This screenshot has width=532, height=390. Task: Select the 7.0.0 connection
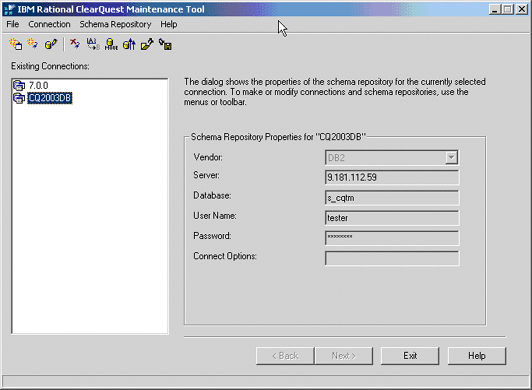[38, 85]
